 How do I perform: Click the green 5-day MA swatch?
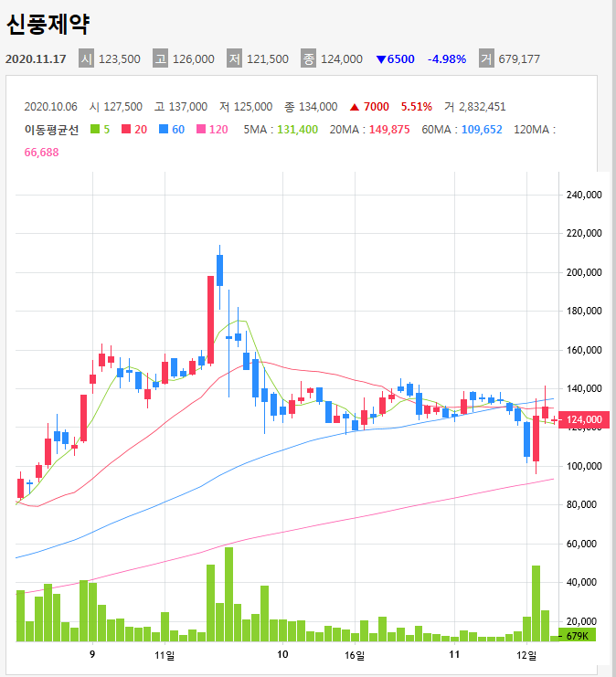coord(95,129)
